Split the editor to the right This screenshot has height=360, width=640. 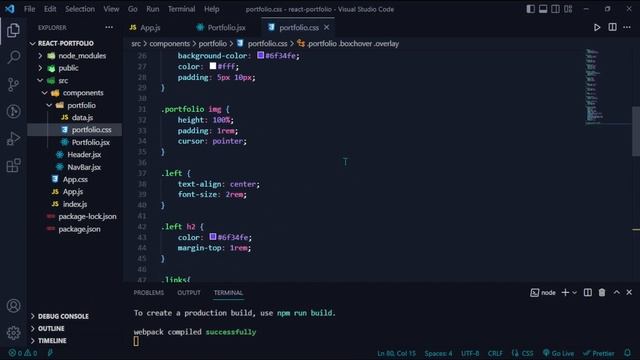612,27
